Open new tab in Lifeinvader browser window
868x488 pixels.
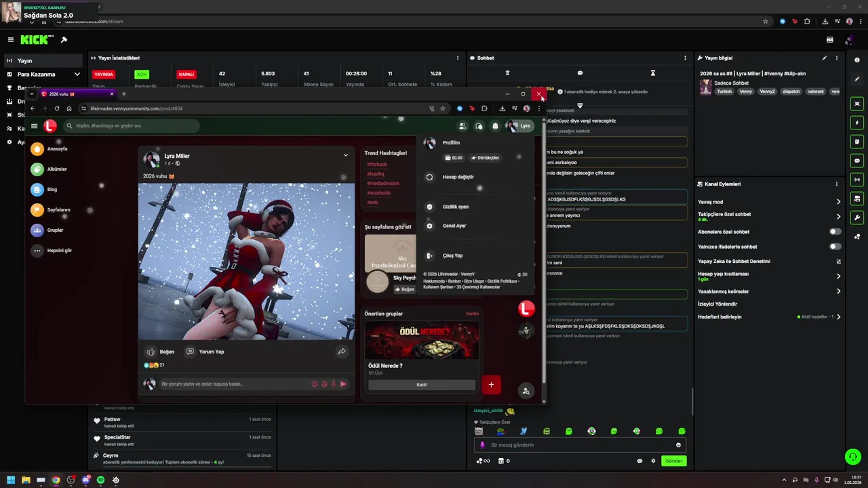pyautogui.click(x=123, y=94)
